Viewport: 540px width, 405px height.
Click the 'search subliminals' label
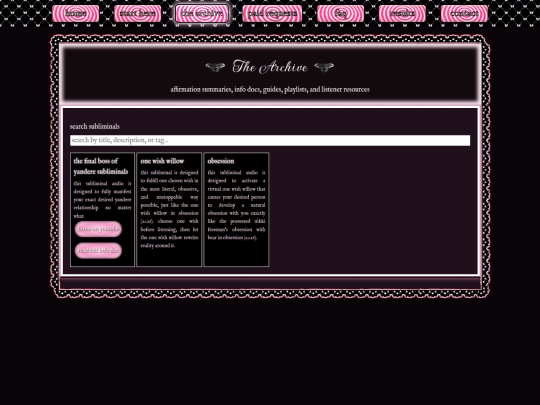[95, 126]
